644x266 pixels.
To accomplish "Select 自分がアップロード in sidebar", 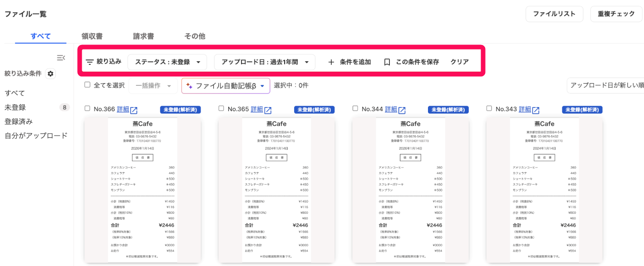I will (36, 136).
